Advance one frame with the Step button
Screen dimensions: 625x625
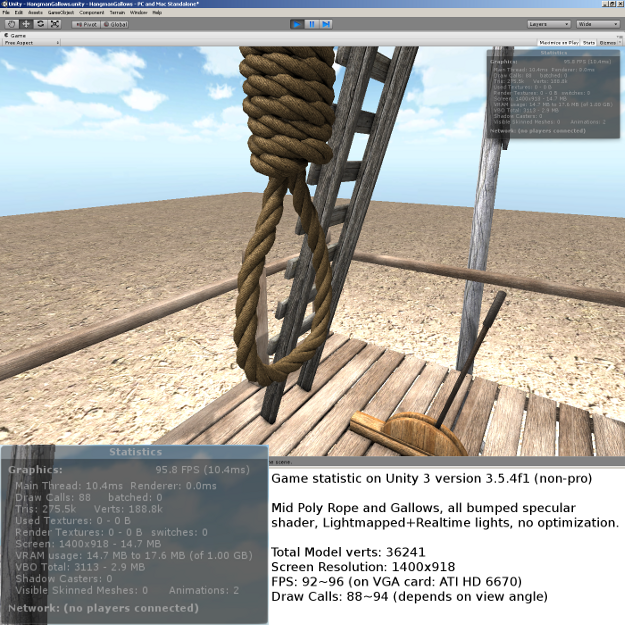point(326,24)
